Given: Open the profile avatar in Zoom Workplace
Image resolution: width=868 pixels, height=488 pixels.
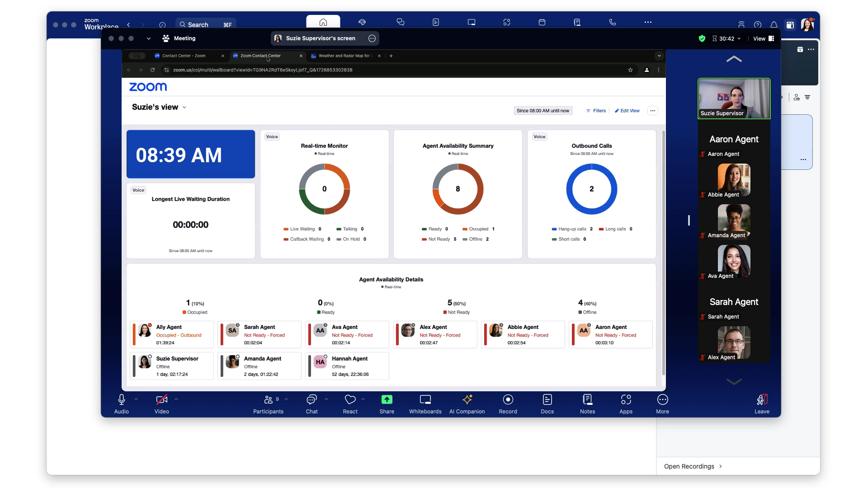Looking at the screenshot, I should (807, 24).
